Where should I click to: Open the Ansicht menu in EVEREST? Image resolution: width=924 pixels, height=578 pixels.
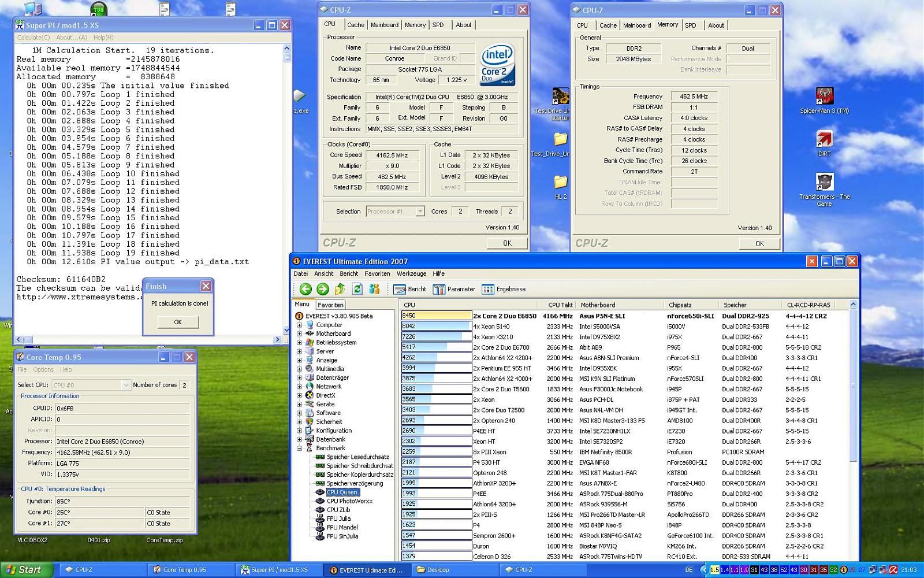pyautogui.click(x=323, y=273)
